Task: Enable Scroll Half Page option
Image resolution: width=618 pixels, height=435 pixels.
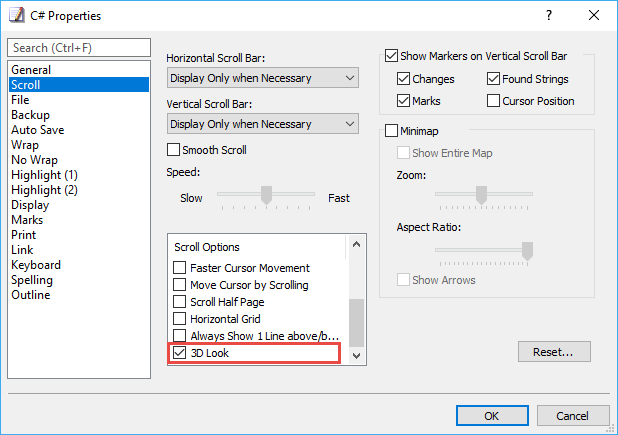Action: [179, 301]
